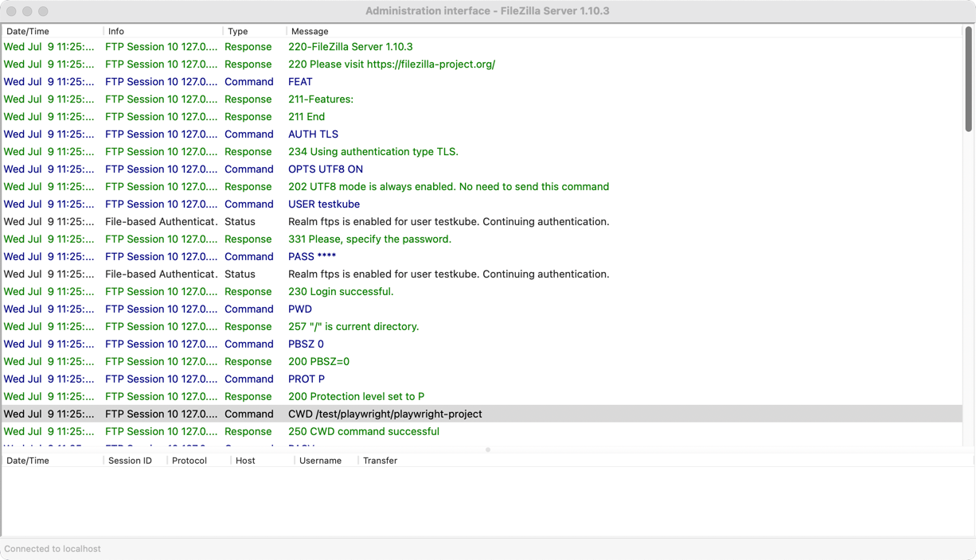Image resolution: width=976 pixels, height=560 pixels.
Task: Click the Connected to localhost status bar text
Action: (52, 548)
